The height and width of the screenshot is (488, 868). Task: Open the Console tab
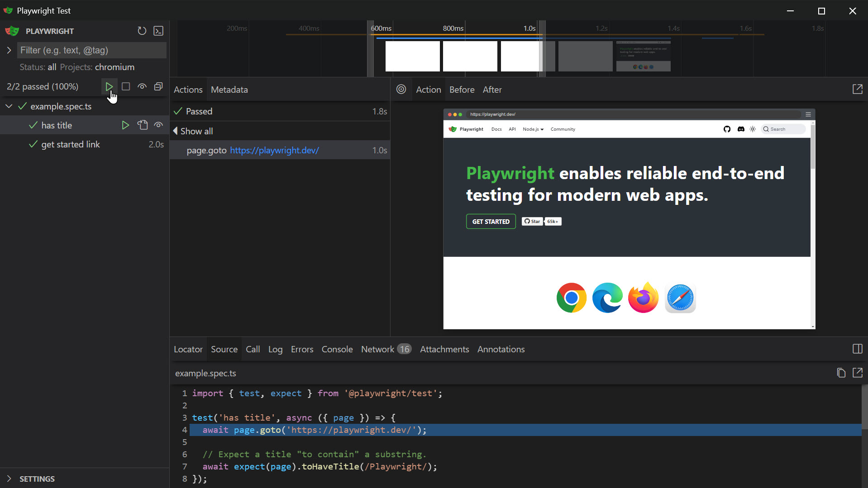(337, 349)
